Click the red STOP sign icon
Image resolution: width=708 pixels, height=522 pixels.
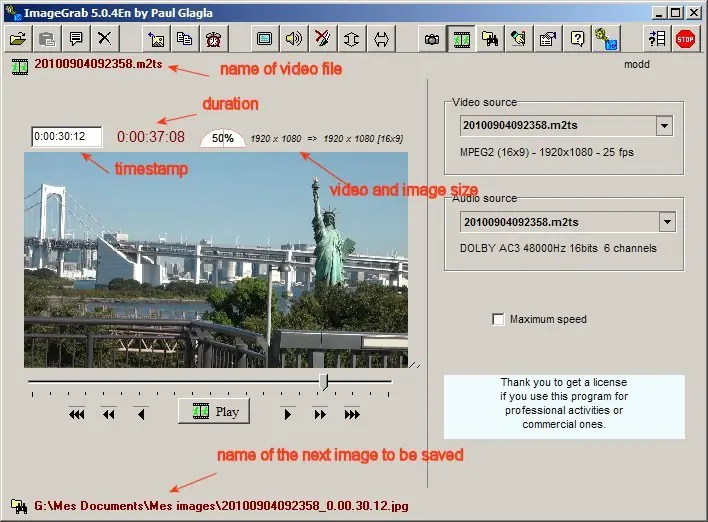685,39
